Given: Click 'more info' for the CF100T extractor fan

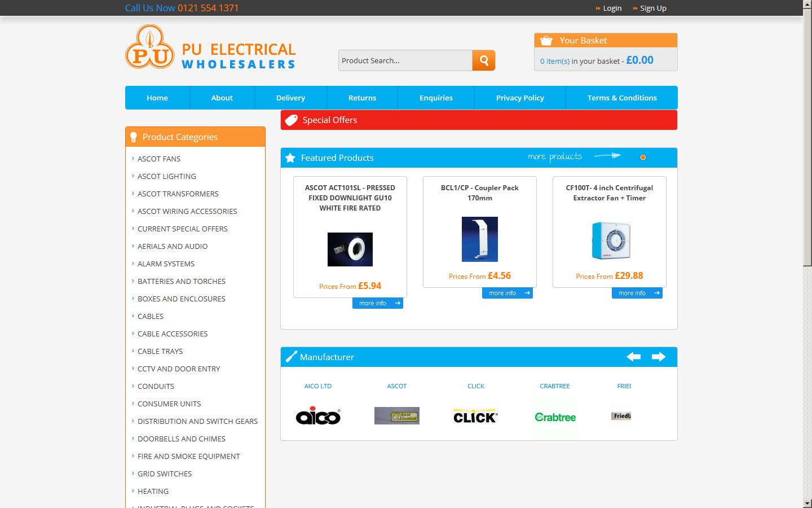Looking at the screenshot, I should coord(637,292).
